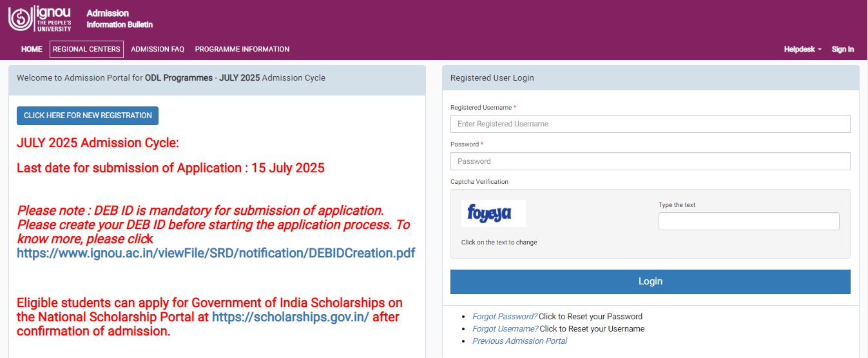Focus the captcha 'Type the text' box

(748, 221)
